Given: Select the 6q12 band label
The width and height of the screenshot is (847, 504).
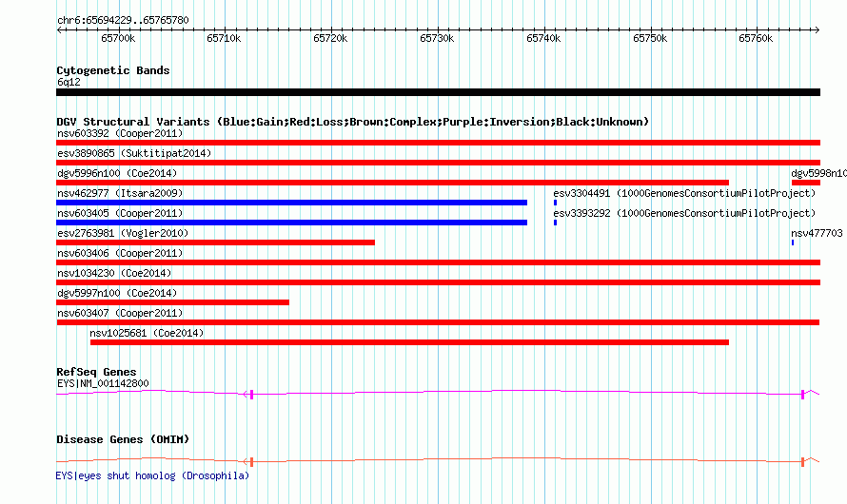Looking at the screenshot, I should [69, 82].
